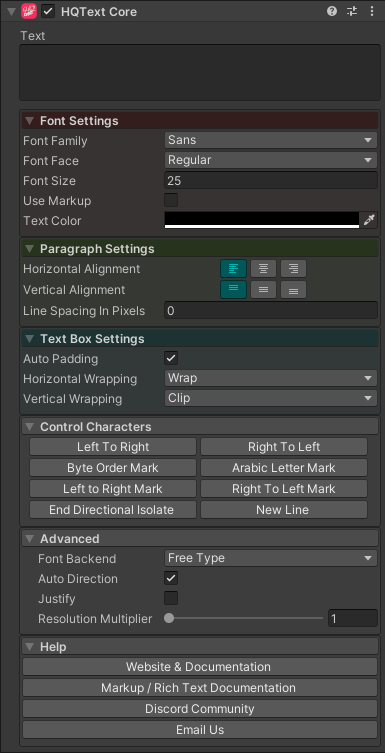385x753 pixels.
Task: Uncheck the Auto Padding checkbox
Action: click(171, 358)
